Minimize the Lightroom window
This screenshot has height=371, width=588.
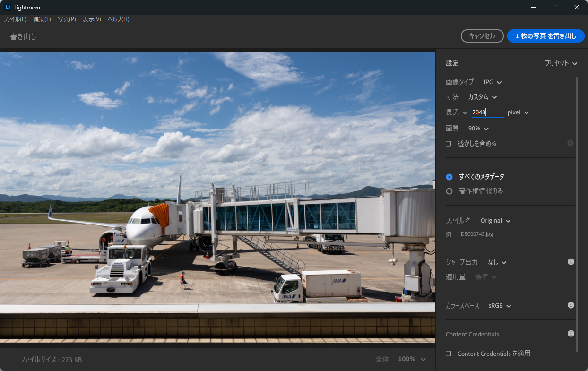(x=533, y=7)
